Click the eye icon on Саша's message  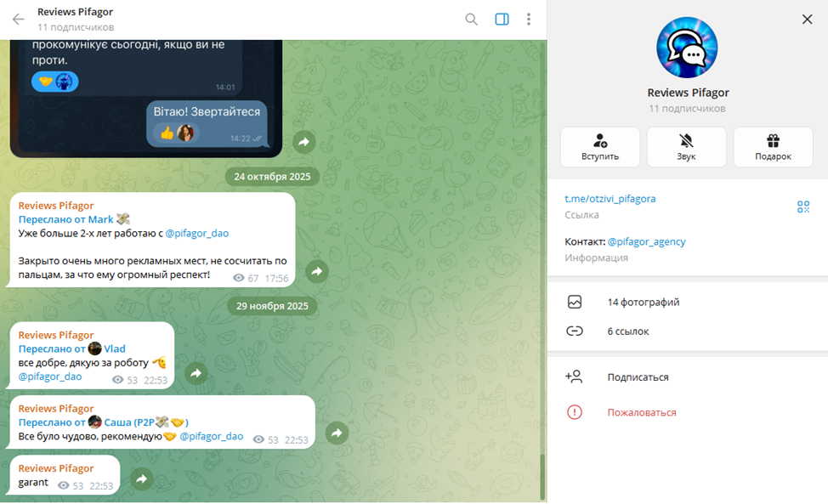point(258,439)
